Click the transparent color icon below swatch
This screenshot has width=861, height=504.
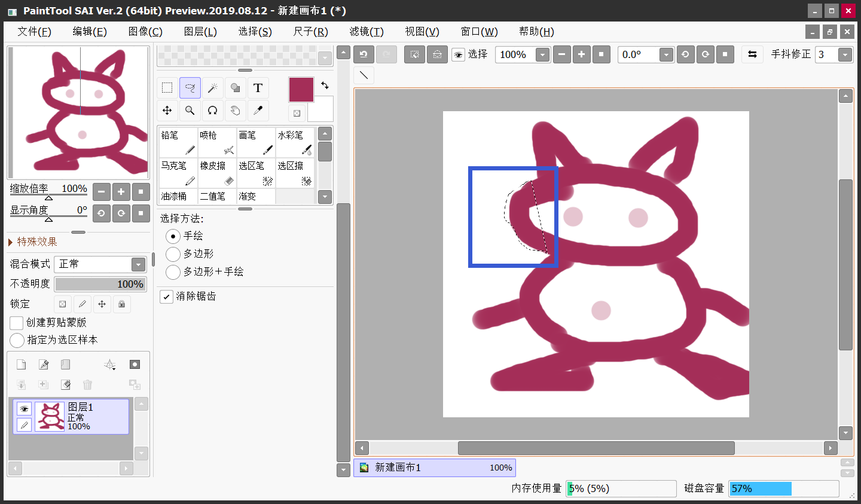pyautogui.click(x=297, y=113)
